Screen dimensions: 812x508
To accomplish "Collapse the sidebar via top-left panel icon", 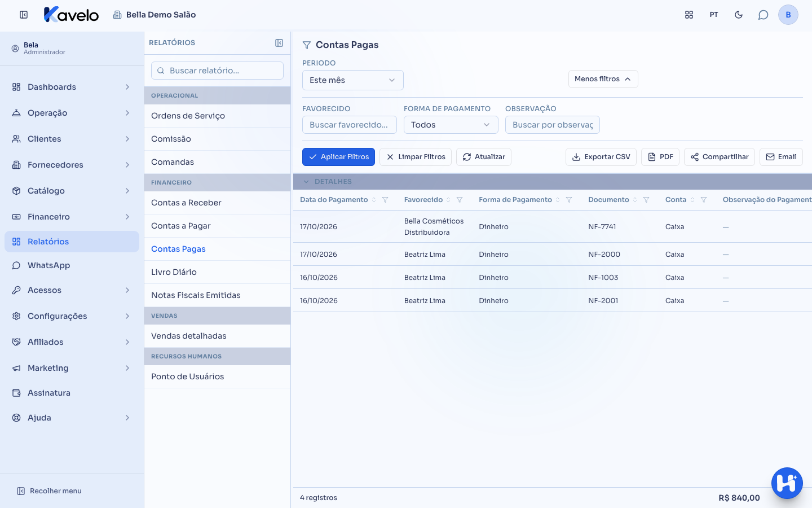I will coord(24,15).
